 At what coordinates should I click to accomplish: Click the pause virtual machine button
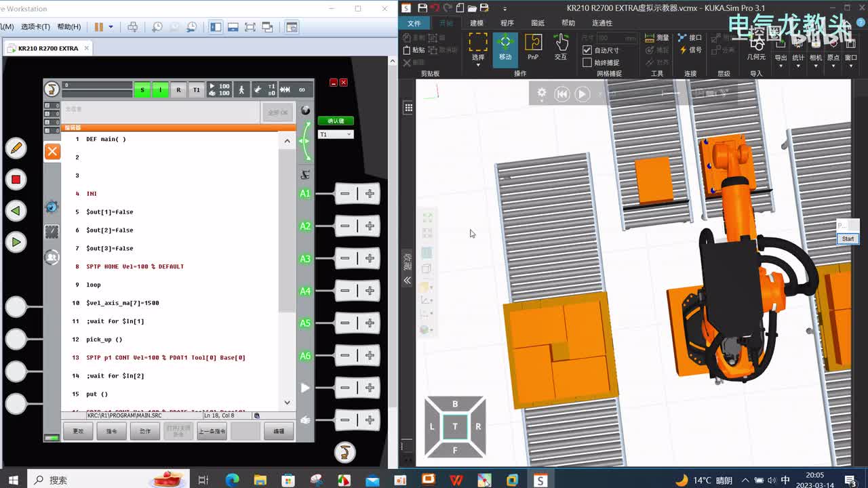(x=99, y=27)
